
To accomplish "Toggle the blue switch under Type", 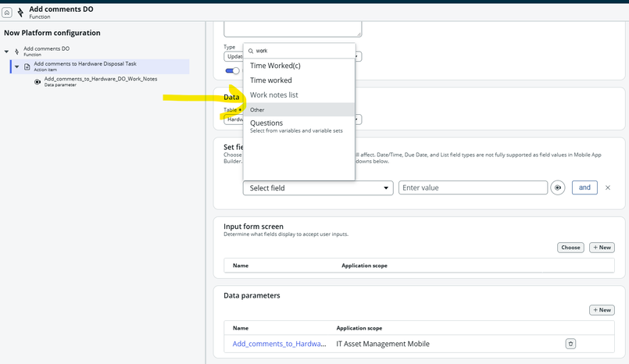I will (x=232, y=71).
